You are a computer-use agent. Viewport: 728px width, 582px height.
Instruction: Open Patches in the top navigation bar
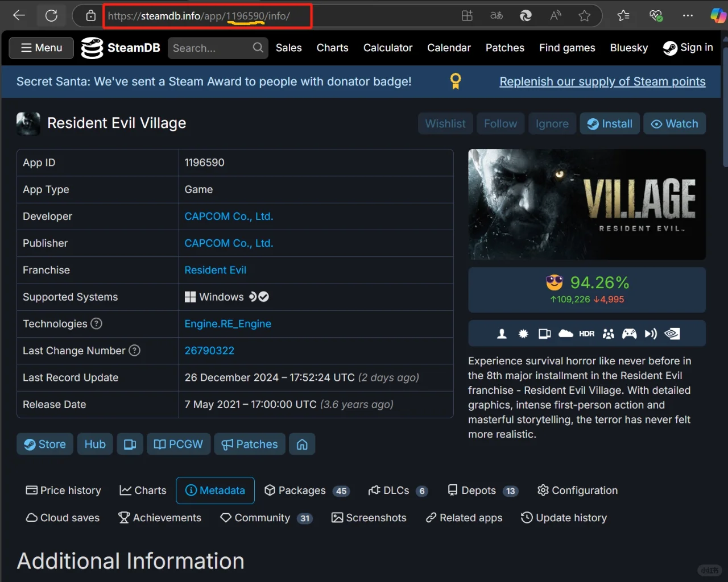point(505,48)
